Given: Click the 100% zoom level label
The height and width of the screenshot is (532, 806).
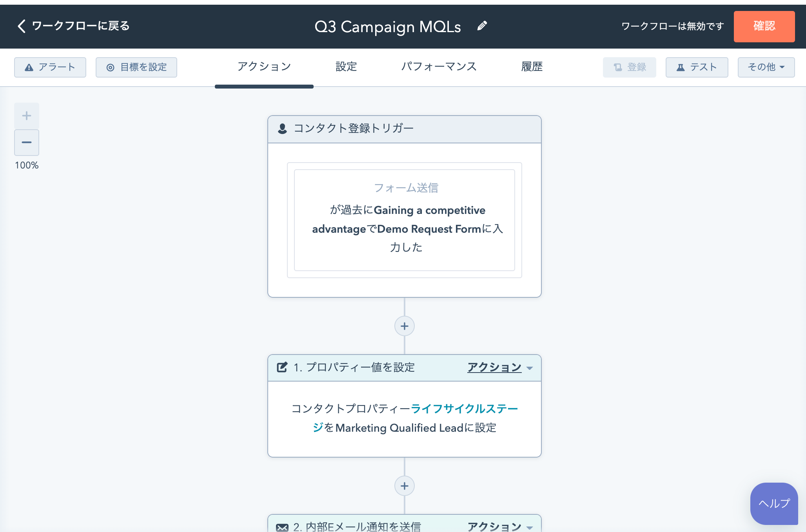Looking at the screenshot, I should coord(27,165).
